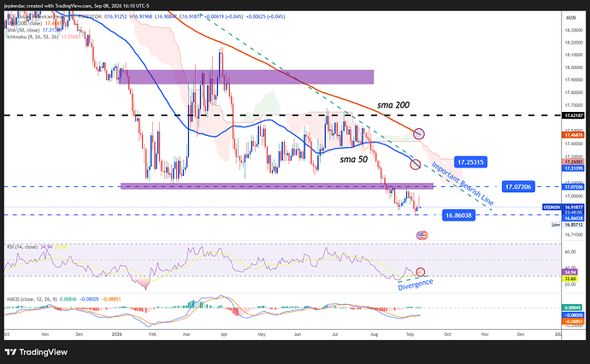590x364 pixels.
Task: Click the Ichimoku (9, 26, 52, 26) legend
Action: pyautogui.click(x=42, y=37)
